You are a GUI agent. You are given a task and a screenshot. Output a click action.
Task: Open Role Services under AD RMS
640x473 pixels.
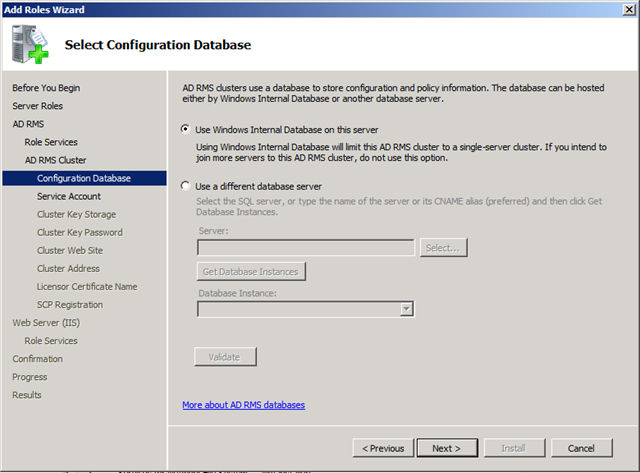coord(51,142)
